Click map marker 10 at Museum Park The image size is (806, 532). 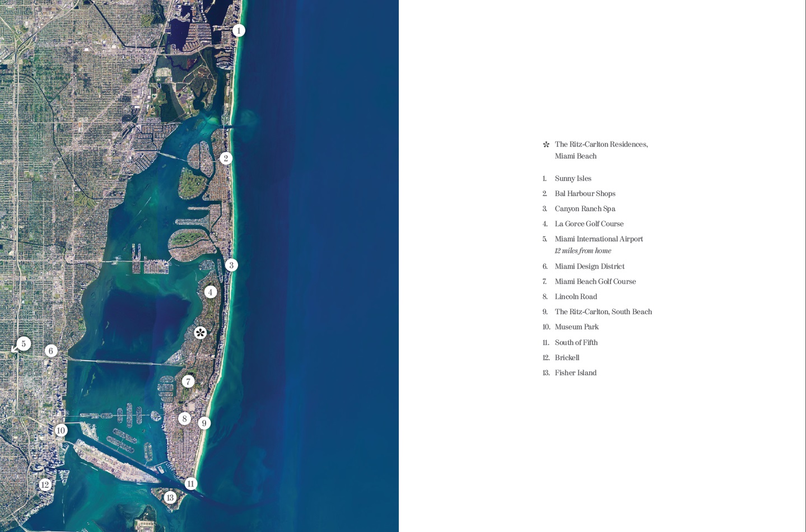61,431
